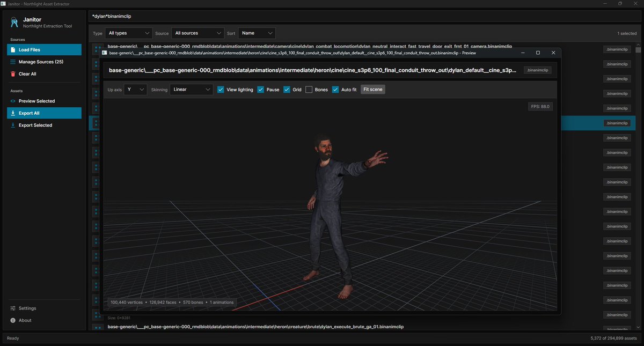Viewport: 644px width, 346px height.
Task: Disable the Grid checkbox
Action: tap(287, 90)
